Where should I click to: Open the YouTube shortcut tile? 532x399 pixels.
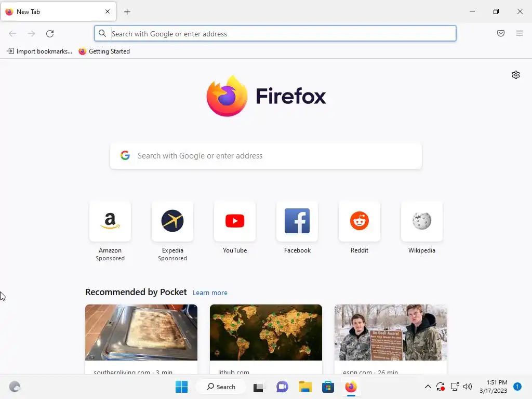pos(235,221)
